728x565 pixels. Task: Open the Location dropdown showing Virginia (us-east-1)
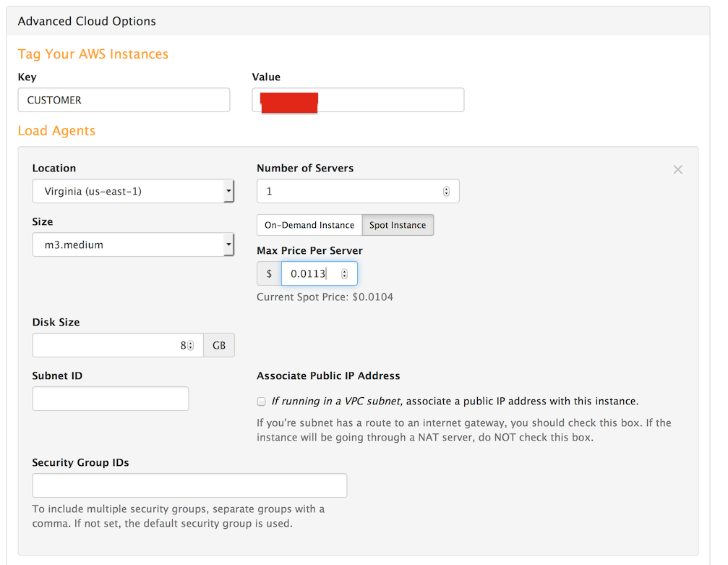point(133,191)
